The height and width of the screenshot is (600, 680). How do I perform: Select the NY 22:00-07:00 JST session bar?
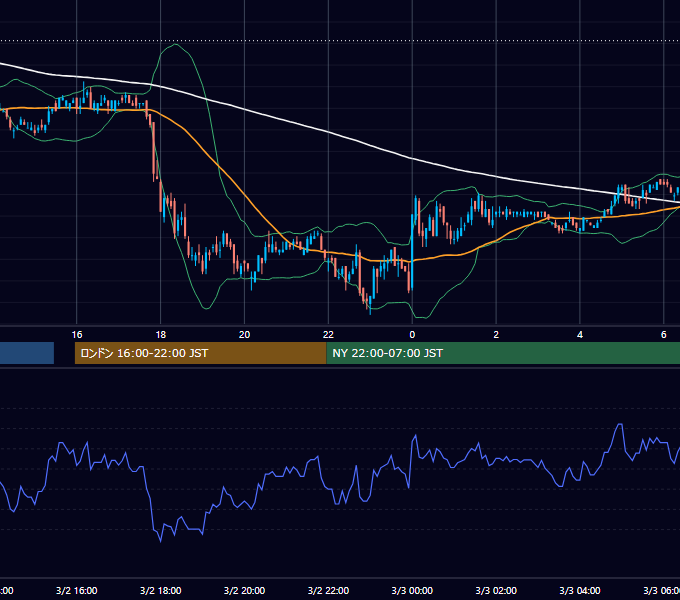(503, 353)
